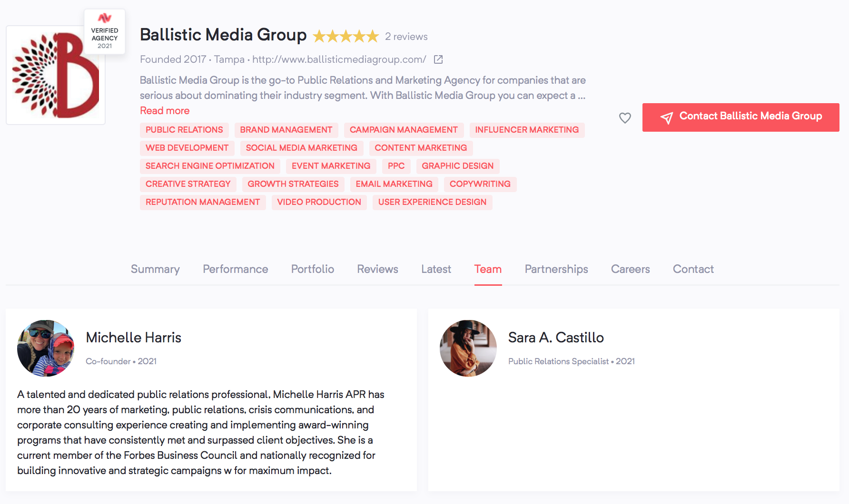This screenshot has width=849, height=504.
Task: Open the external link icon beside website URL
Action: pyautogui.click(x=438, y=59)
